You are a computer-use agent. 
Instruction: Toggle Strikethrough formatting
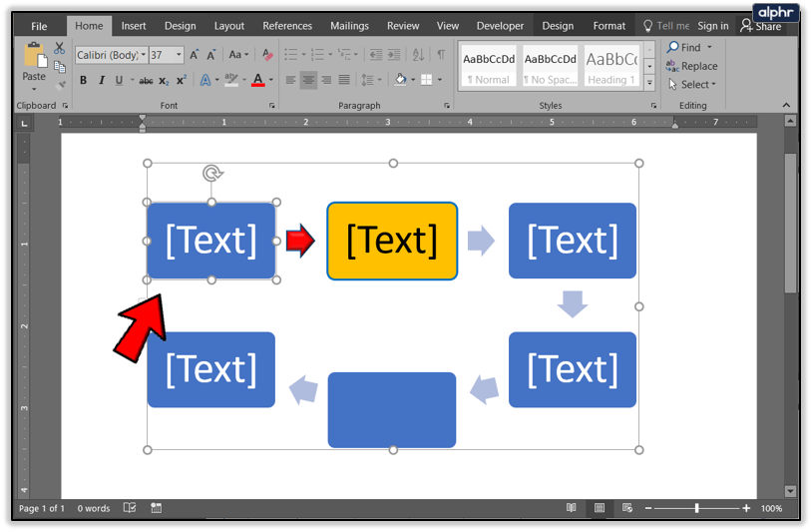point(146,80)
